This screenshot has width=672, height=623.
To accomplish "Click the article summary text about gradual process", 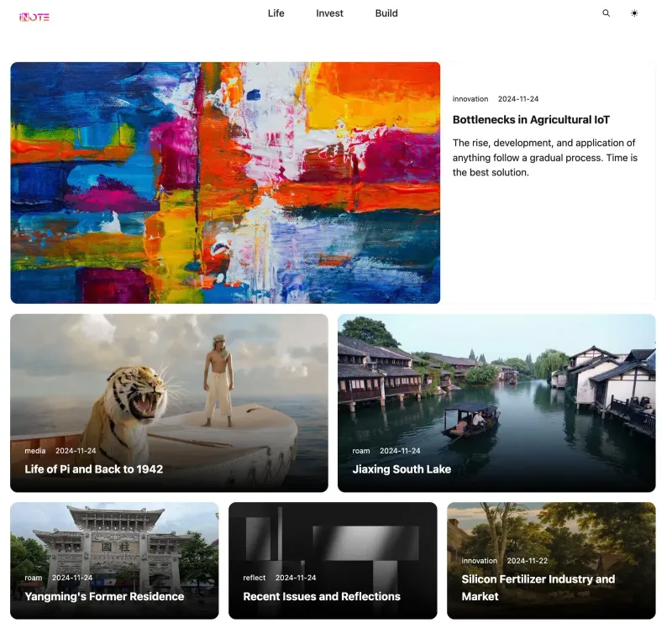I will pos(544,158).
